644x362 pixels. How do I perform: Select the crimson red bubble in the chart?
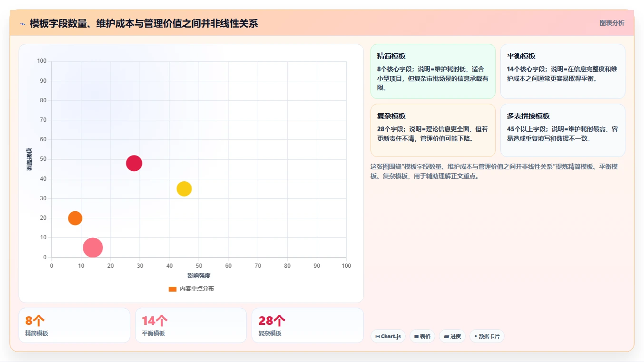(134, 163)
